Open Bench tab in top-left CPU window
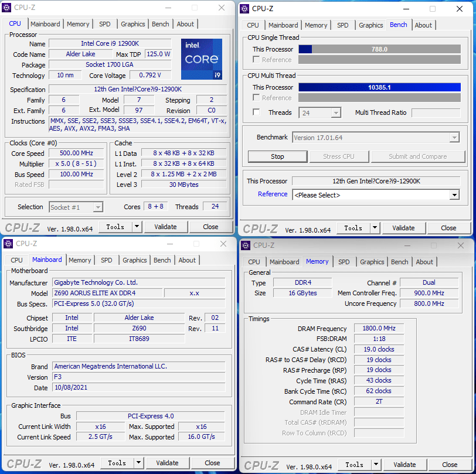The image size is (476, 474). tap(161, 24)
